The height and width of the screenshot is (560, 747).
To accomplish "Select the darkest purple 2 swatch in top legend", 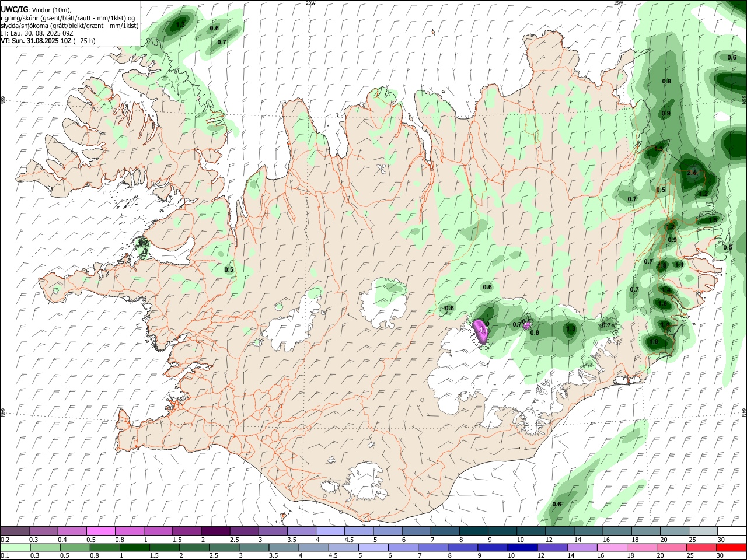I will (215, 531).
